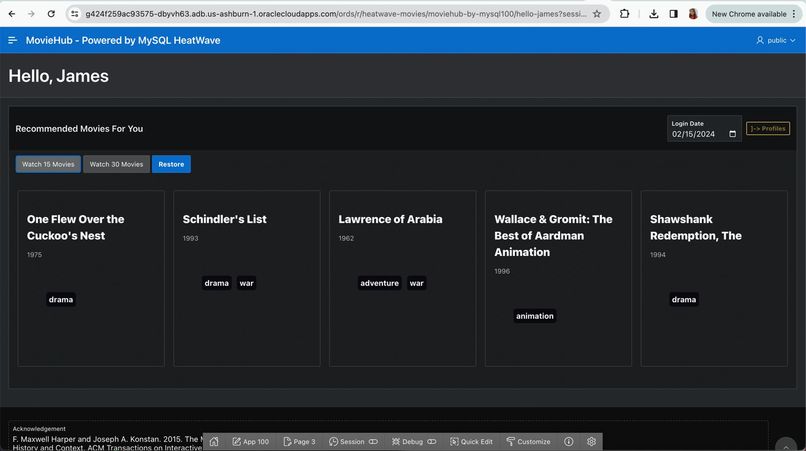Go back with browser back arrow
806x451 pixels.
(11, 14)
